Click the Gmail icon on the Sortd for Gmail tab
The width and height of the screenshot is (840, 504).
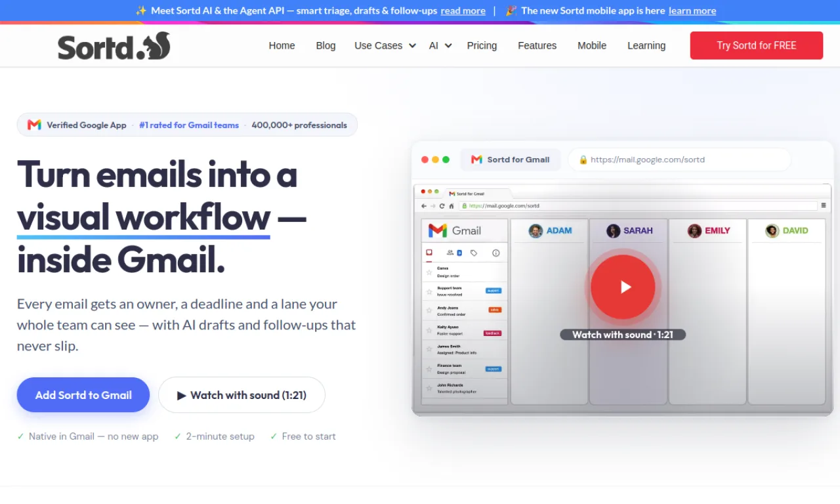(x=476, y=159)
